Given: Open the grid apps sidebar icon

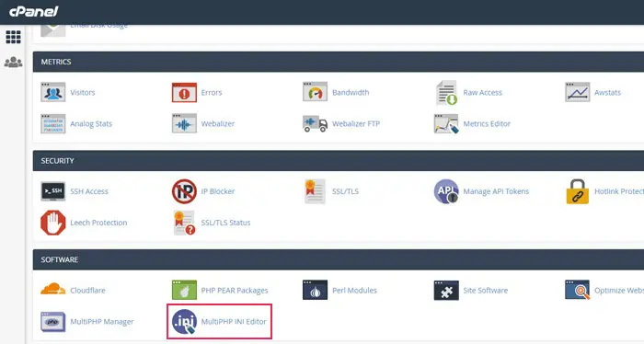Looking at the screenshot, I should click(x=13, y=37).
